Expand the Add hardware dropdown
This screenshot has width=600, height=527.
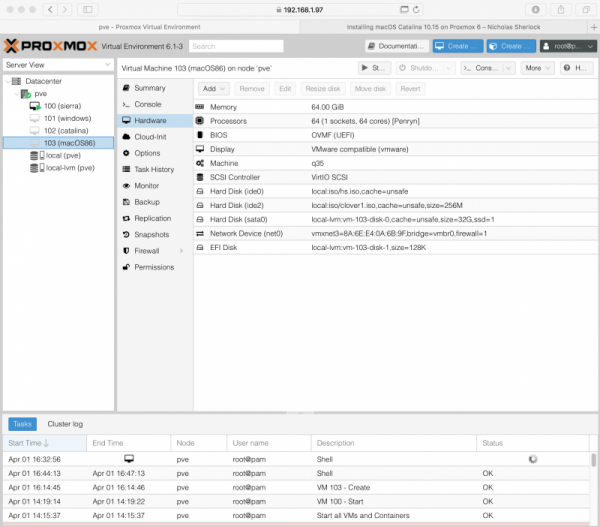[x=215, y=88]
